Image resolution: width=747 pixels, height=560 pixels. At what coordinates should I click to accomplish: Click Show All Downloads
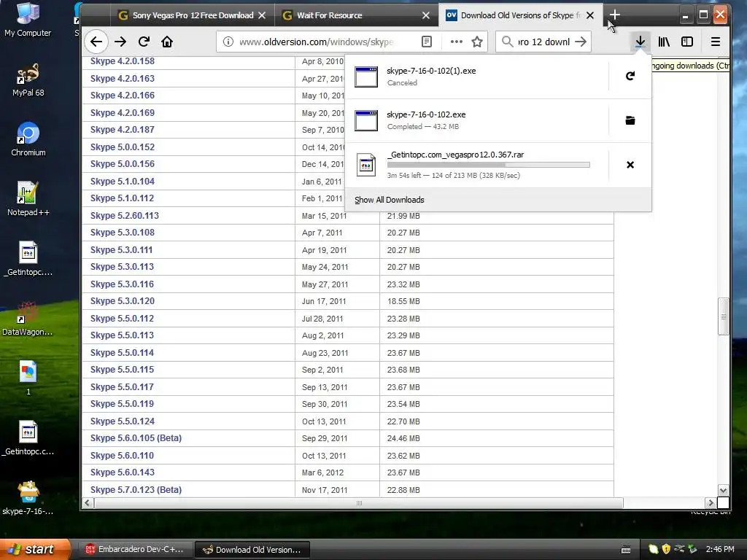pos(390,200)
